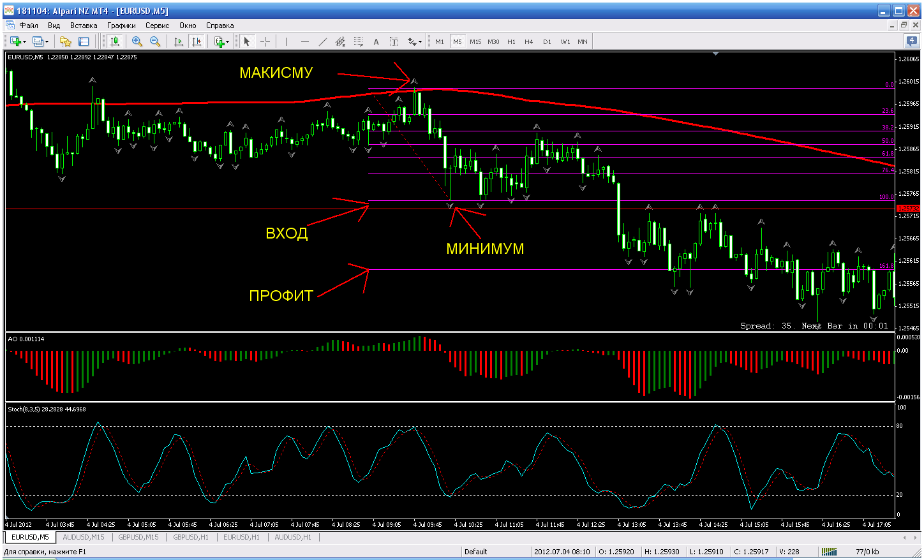Select the Horizontal Line drawing tool
The width and height of the screenshot is (924, 560).
tap(304, 41)
